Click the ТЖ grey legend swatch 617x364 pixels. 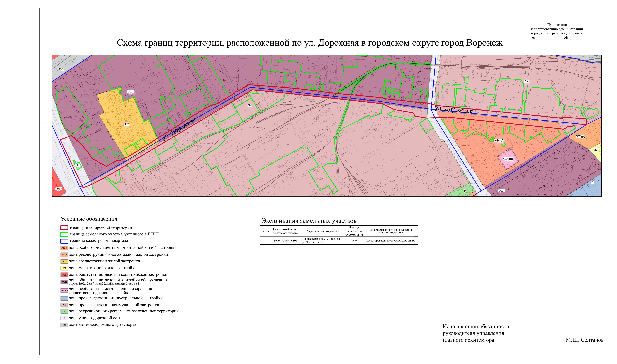tap(64, 325)
